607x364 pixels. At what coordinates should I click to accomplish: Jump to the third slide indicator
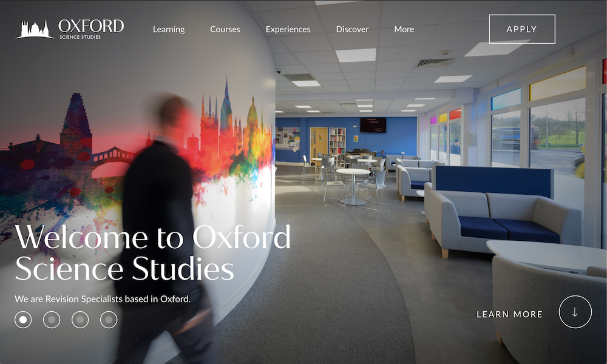80,320
